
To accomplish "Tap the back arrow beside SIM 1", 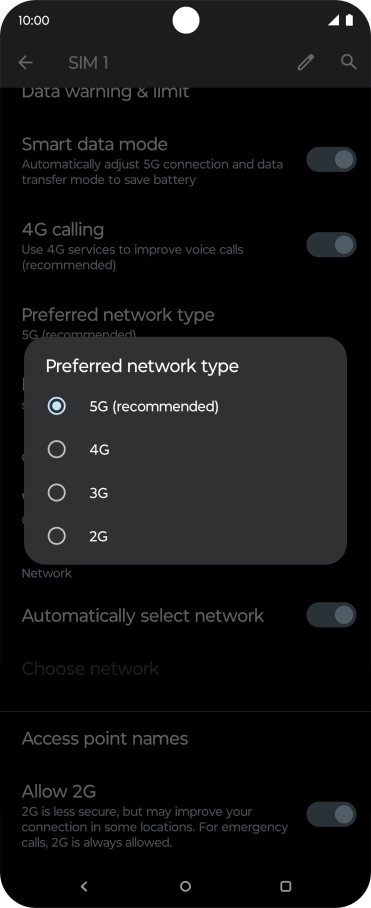I will [x=25, y=63].
